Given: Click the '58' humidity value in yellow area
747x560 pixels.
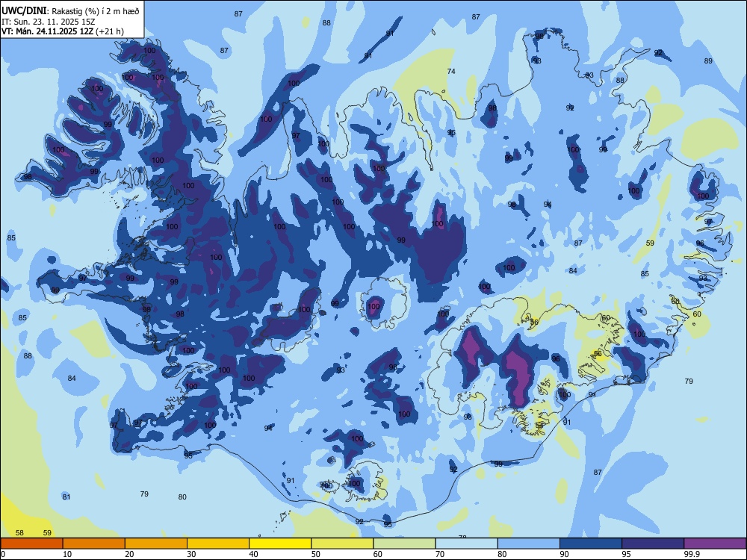Looking at the screenshot, I should (x=19, y=533).
